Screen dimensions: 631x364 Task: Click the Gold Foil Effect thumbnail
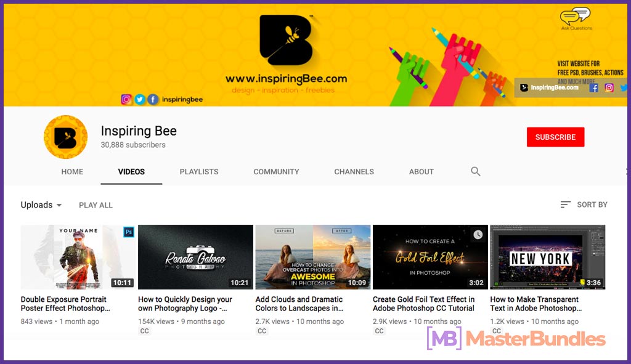pos(430,257)
